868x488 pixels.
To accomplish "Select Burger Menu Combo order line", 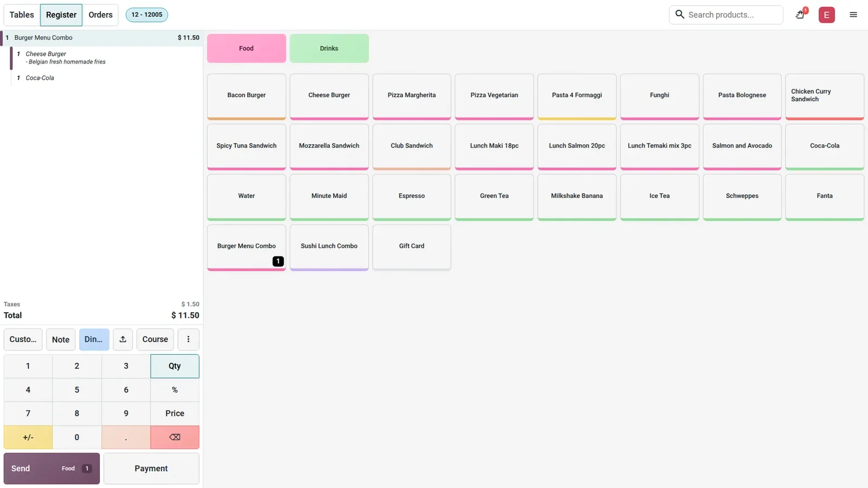I will coord(101,38).
